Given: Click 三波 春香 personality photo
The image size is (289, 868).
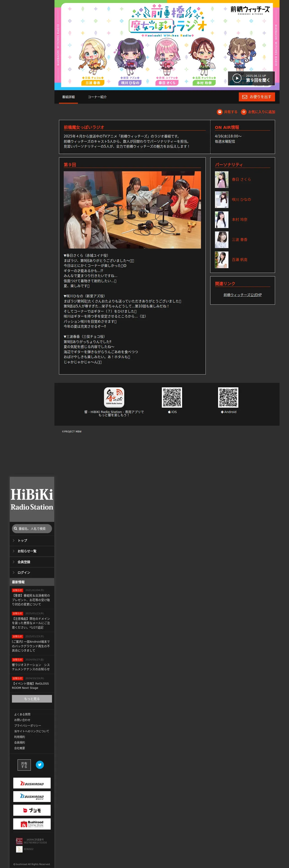Looking at the screenshot, I should point(222,240).
